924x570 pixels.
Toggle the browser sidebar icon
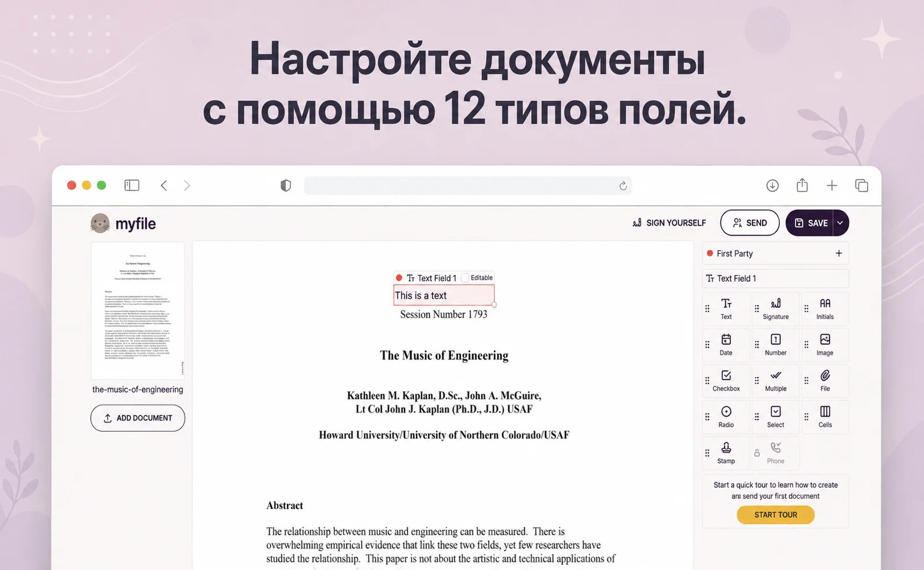[132, 185]
